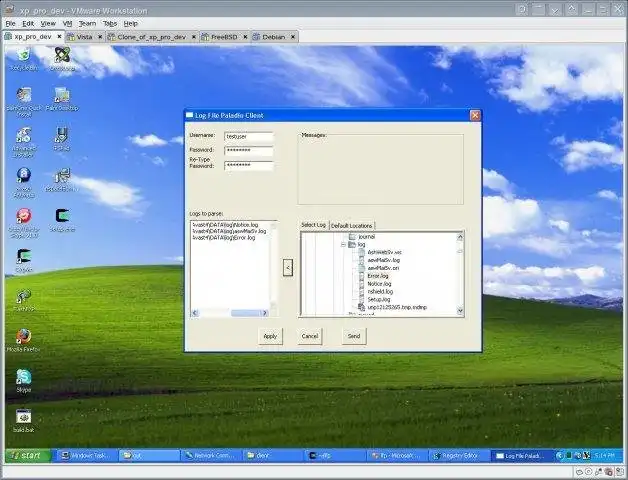Open the VMware Help menu
Viewport: 628px width, 480px height.
point(131,24)
